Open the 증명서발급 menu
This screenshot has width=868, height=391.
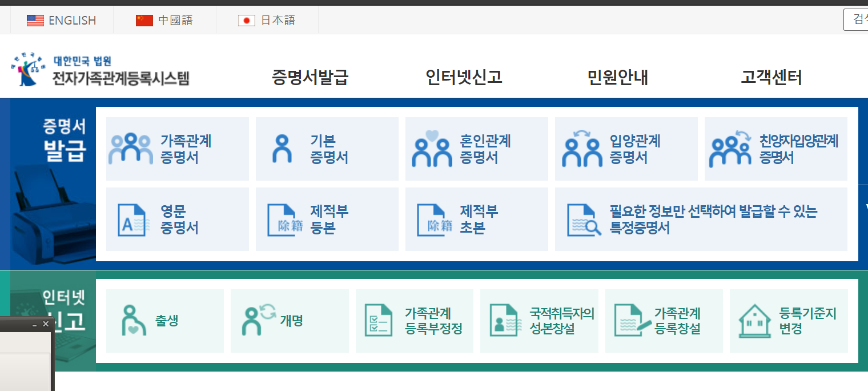tap(309, 77)
